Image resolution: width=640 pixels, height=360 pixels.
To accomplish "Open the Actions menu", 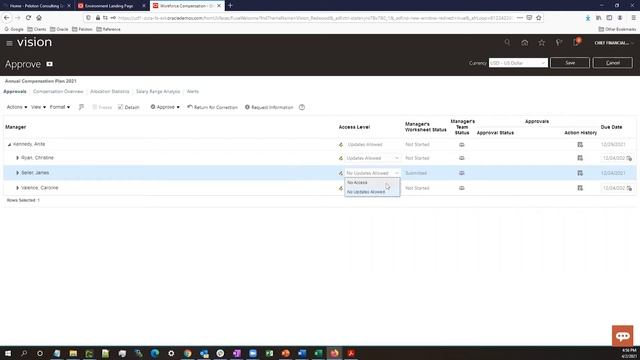I will pyautogui.click(x=17, y=107).
